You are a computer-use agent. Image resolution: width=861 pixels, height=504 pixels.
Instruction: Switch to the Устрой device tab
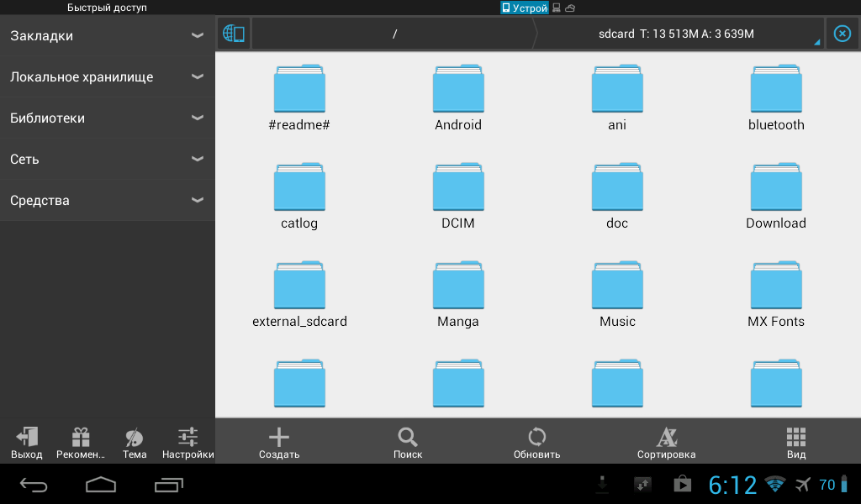click(x=525, y=8)
